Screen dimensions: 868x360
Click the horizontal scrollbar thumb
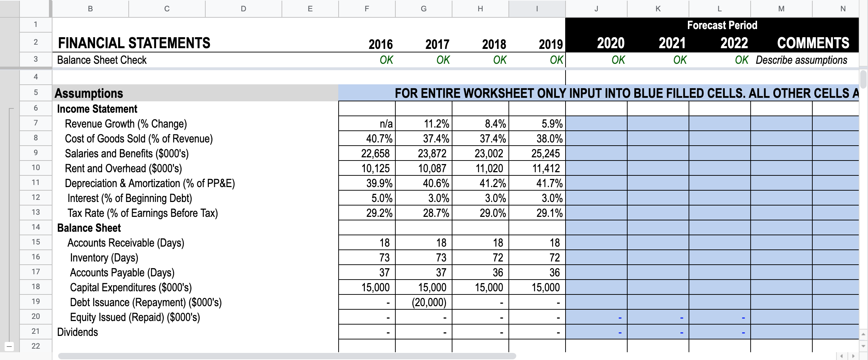pos(287,356)
